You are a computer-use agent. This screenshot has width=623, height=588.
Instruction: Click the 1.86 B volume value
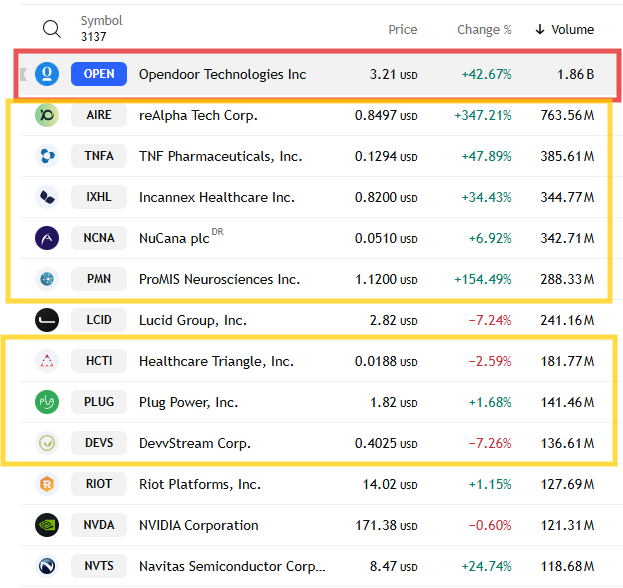click(x=575, y=74)
